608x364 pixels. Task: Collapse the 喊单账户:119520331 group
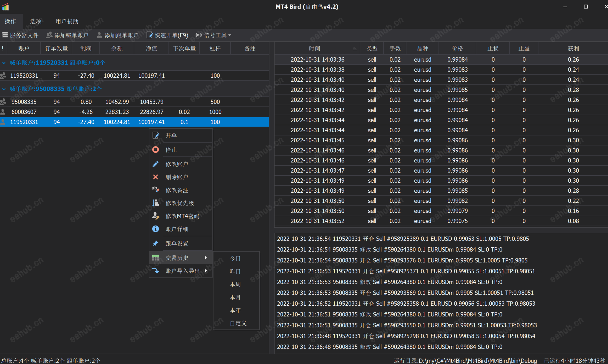(4, 63)
